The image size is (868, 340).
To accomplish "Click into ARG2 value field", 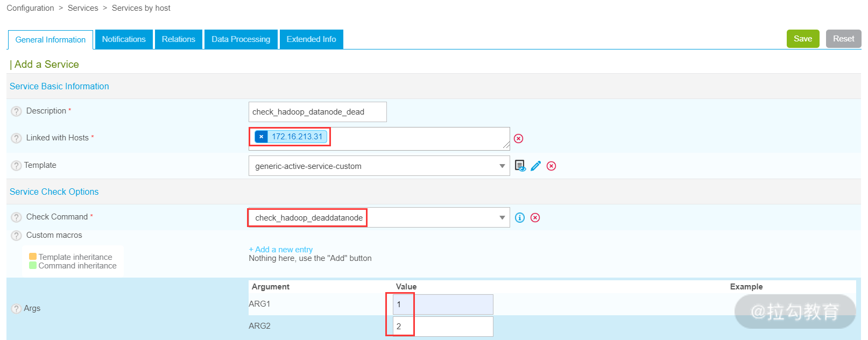I will pyautogui.click(x=443, y=327).
